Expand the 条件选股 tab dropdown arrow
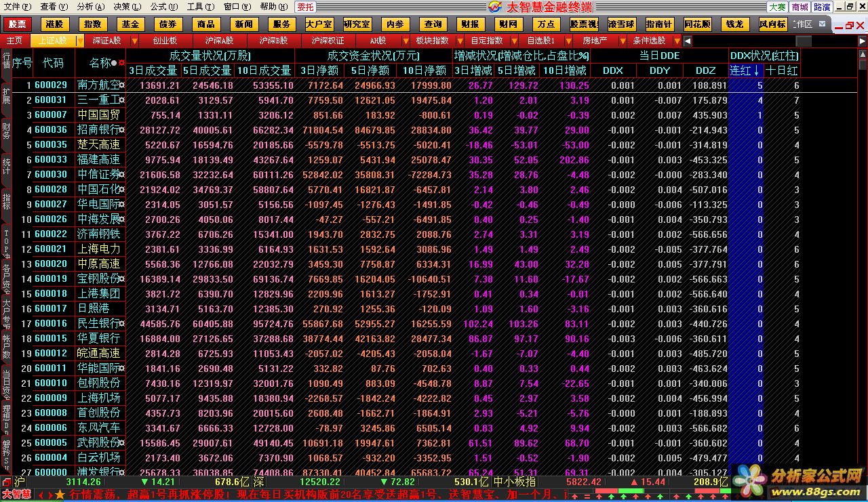This screenshot has height=502, width=868. (677, 40)
